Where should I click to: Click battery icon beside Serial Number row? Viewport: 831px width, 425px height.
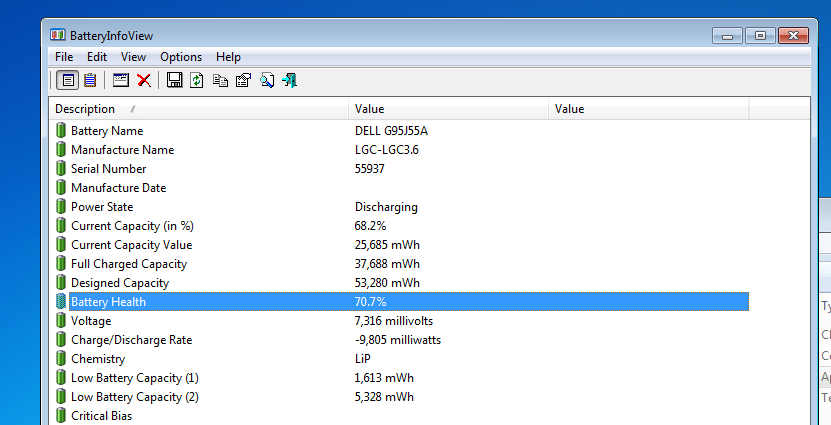pos(61,169)
